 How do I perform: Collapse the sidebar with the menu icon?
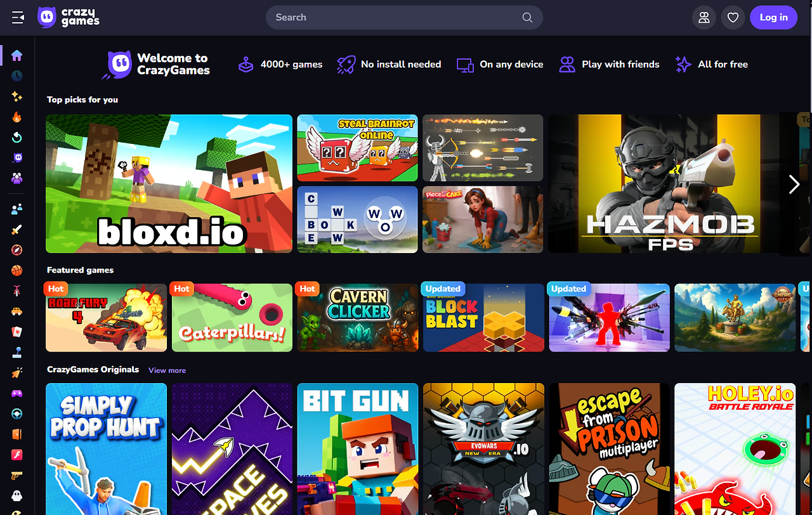pyautogui.click(x=18, y=18)
